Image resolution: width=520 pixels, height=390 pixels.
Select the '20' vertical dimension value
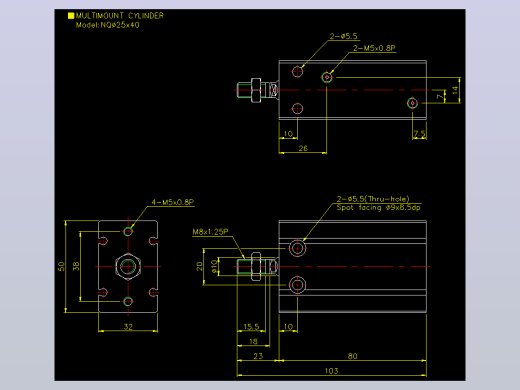[199, 266]
